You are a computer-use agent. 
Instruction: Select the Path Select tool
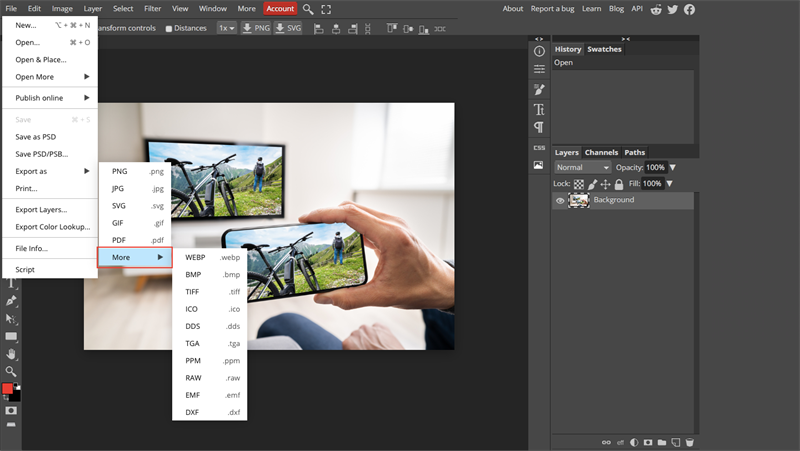(11, 319)
